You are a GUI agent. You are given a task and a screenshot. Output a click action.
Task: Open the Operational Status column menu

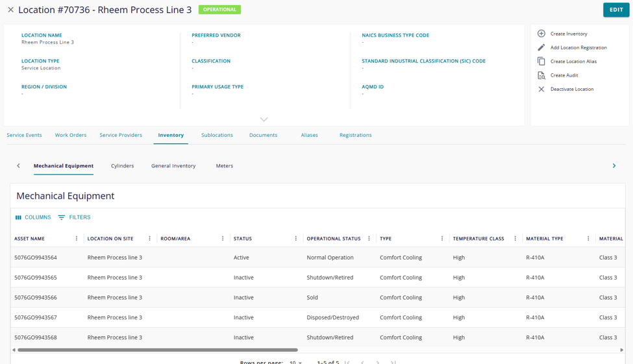pos(369,239)
